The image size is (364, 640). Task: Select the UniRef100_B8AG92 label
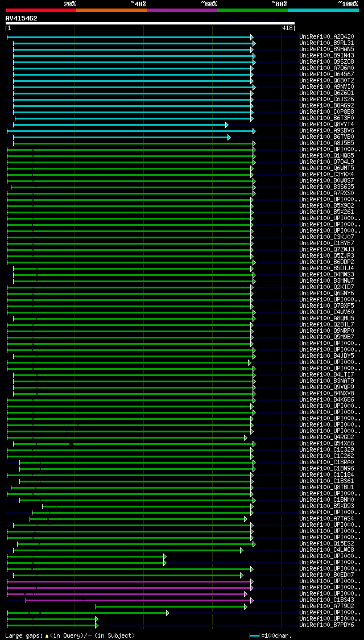click(326, 105)
